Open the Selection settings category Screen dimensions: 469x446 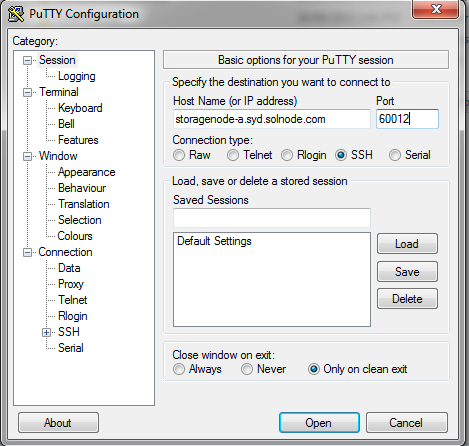(80, 220)
